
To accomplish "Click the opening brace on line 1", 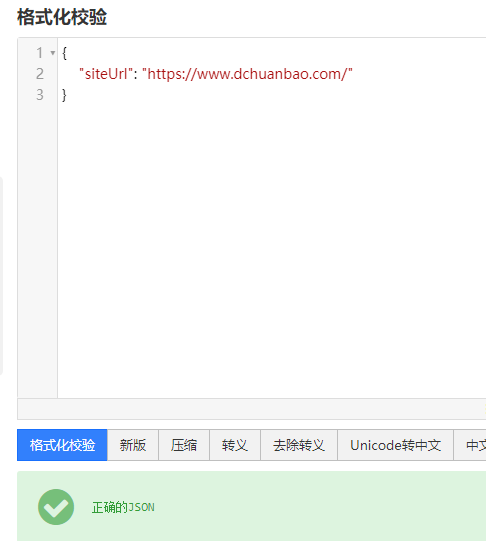I will [x=64, y=53].
